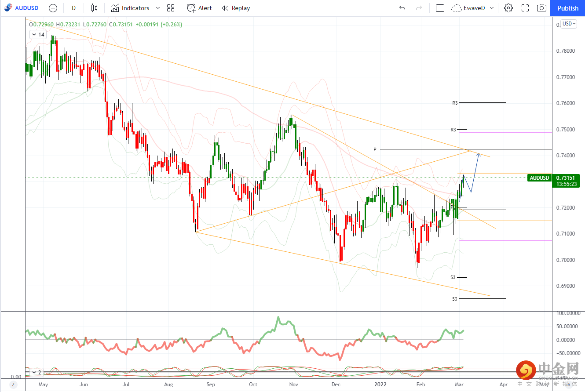Click the Aug label on the time axis

[x=168, y=385]
